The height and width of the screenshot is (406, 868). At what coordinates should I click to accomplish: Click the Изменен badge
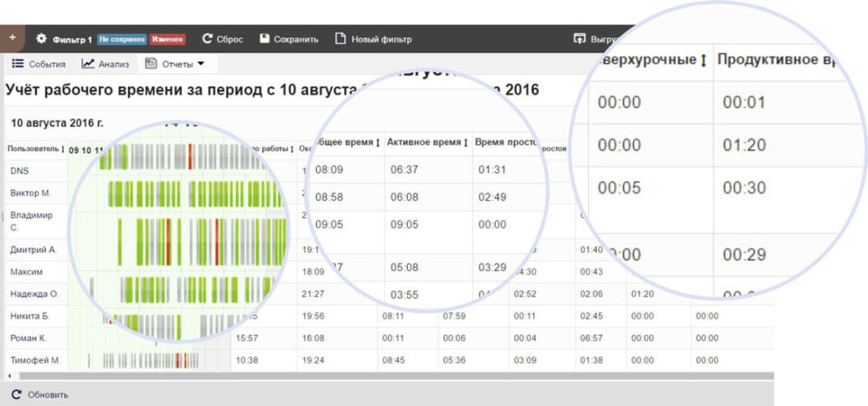click(169, 39)
